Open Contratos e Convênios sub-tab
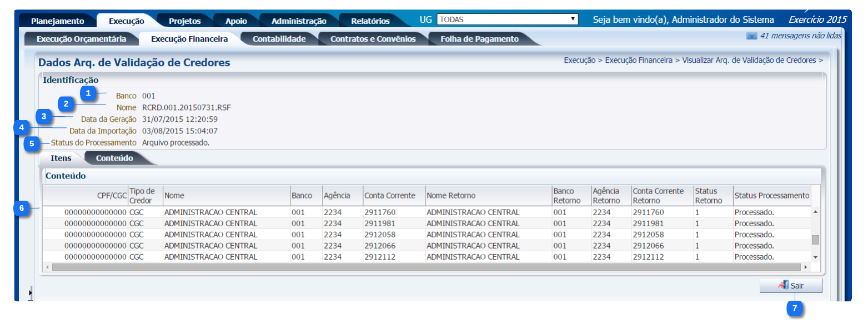The height and width of the screenshot is (323, 868). coord(373,39)
